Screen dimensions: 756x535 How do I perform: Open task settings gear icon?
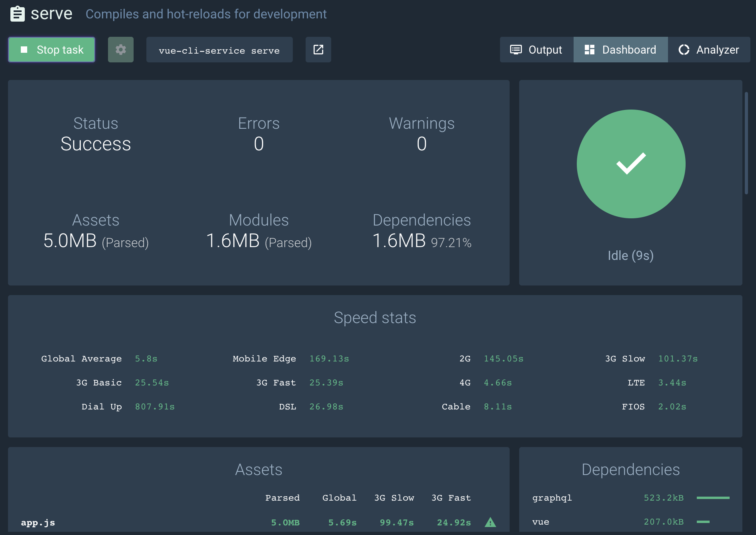point(121,50)
